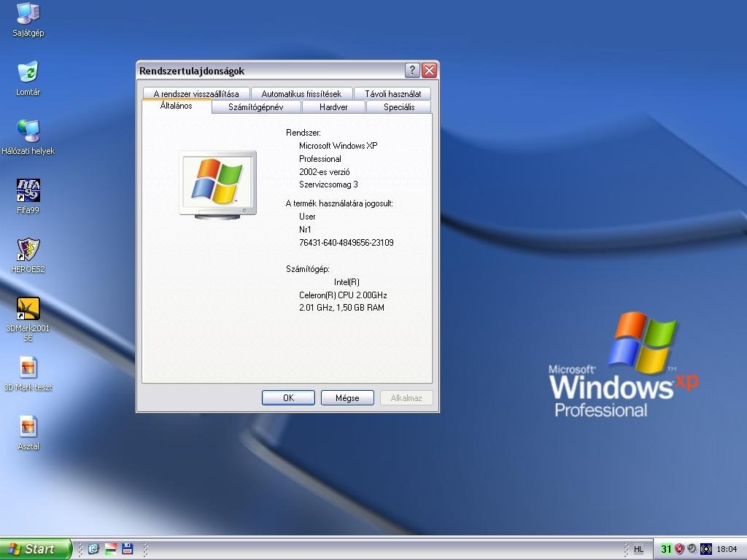
Task: Switch to the Automatikus frissítések tab
Action: click(x=301, y=93)
